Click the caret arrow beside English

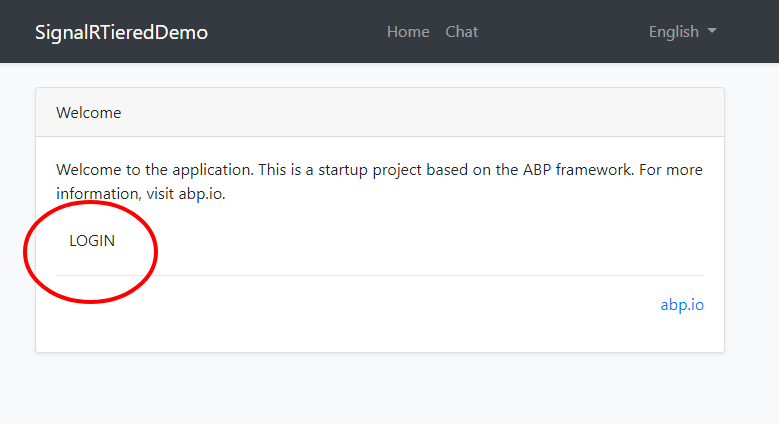(712, 32)
